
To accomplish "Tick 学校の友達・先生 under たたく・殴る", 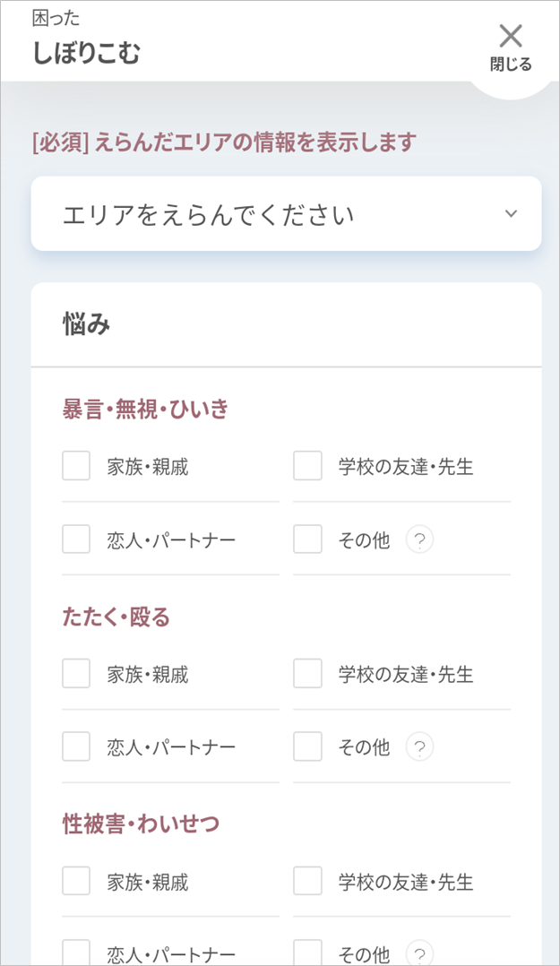I will [x=307, y=673].
